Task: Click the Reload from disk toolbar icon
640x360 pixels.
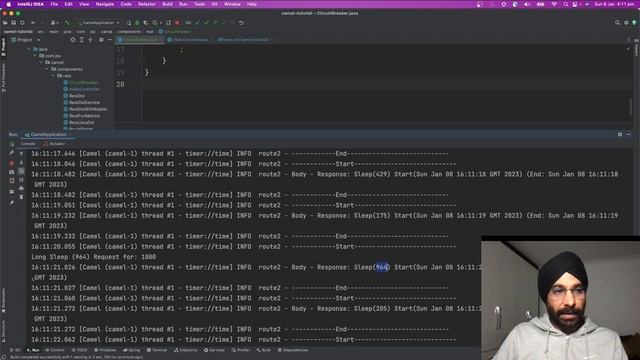Action: pos(22,23)
